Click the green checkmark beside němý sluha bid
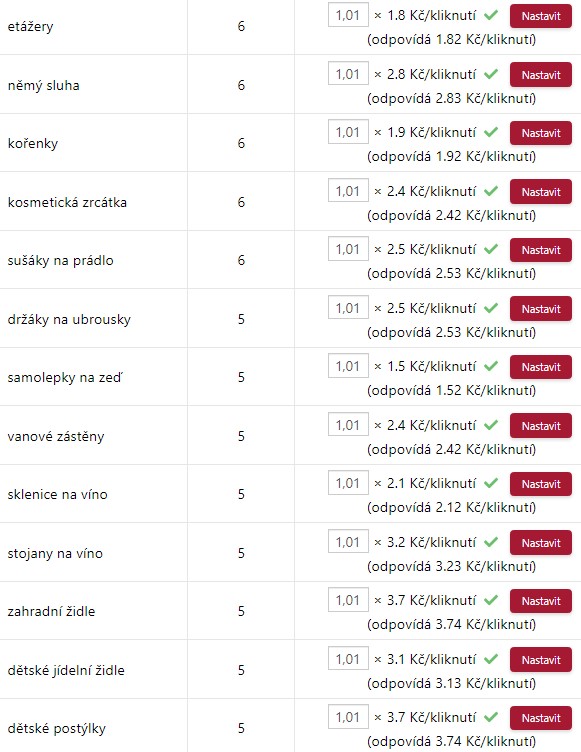581x752 pixels. point(491,74)
